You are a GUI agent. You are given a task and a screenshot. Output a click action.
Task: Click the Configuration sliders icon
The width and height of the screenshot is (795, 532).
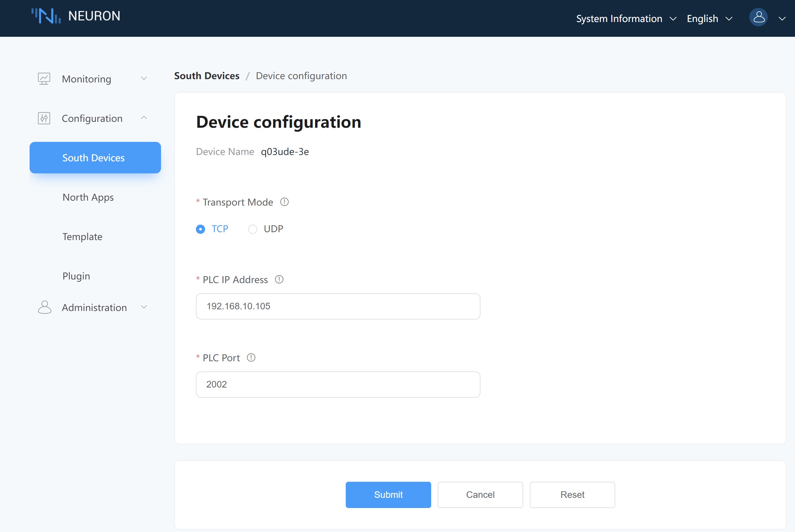coord(44,118)
